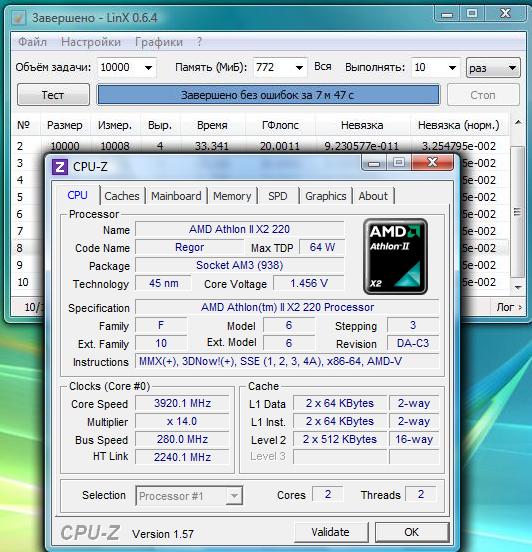This screenshot has height=552, width=532.
Task: Click the x 14.0 multiplier value
Action: tap(182, 421)
